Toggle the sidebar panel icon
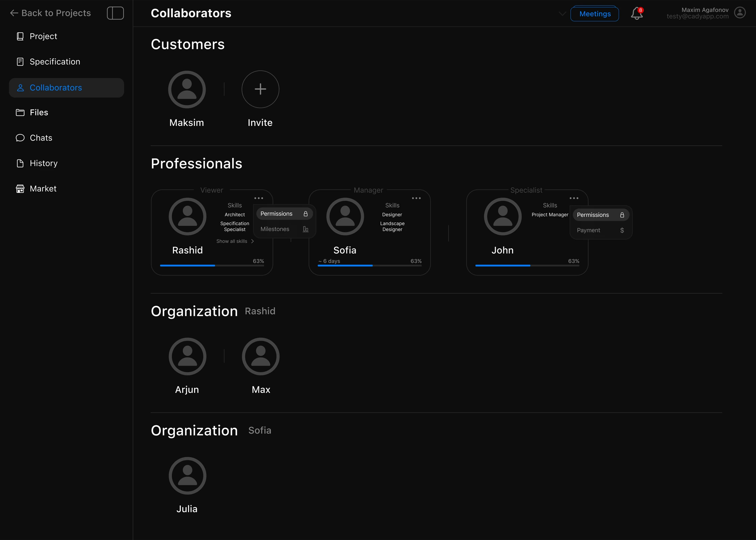This screenshot has width=756, height=540. tap(115, 13)
